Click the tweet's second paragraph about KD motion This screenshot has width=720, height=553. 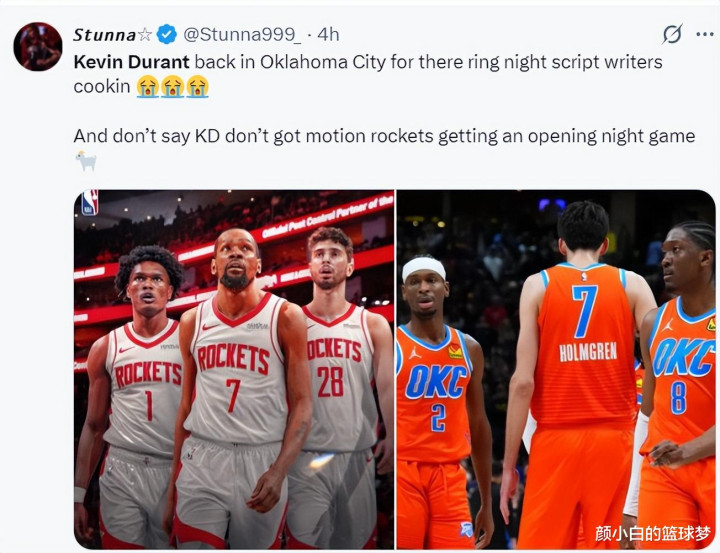384,136
